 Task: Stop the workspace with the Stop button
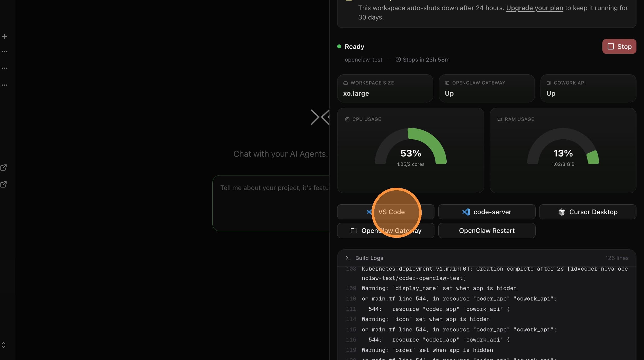619,47
